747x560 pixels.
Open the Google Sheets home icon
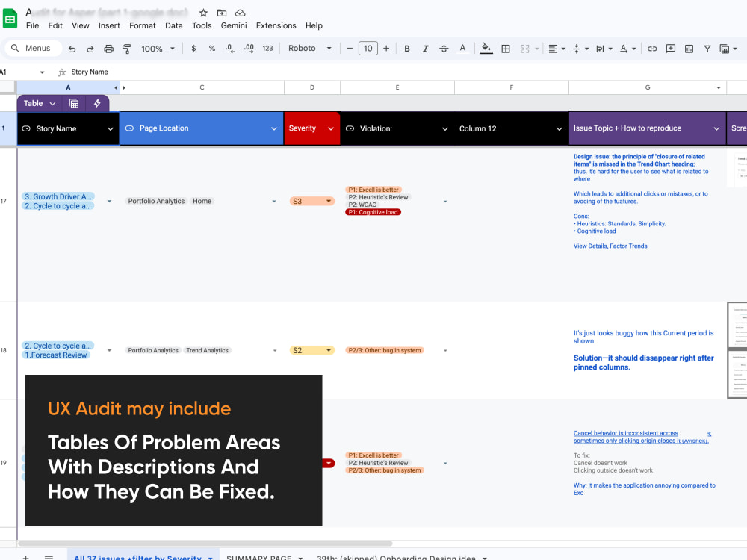(x=10, y=19)
